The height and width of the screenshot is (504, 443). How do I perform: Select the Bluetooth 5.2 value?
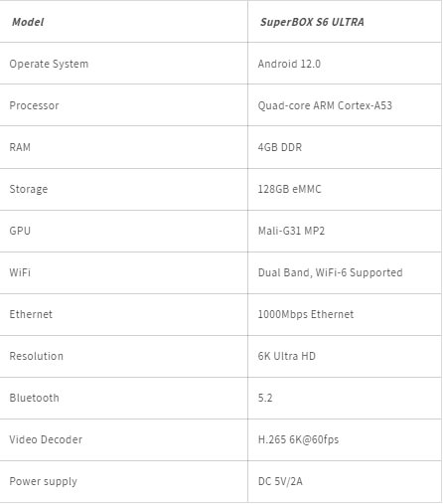click(x=265, y=398)
